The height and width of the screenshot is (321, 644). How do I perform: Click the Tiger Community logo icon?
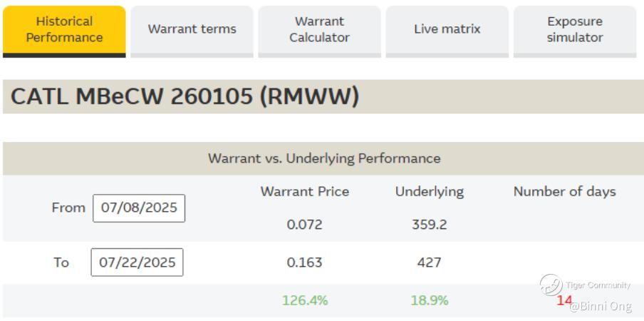coord(550,285)
